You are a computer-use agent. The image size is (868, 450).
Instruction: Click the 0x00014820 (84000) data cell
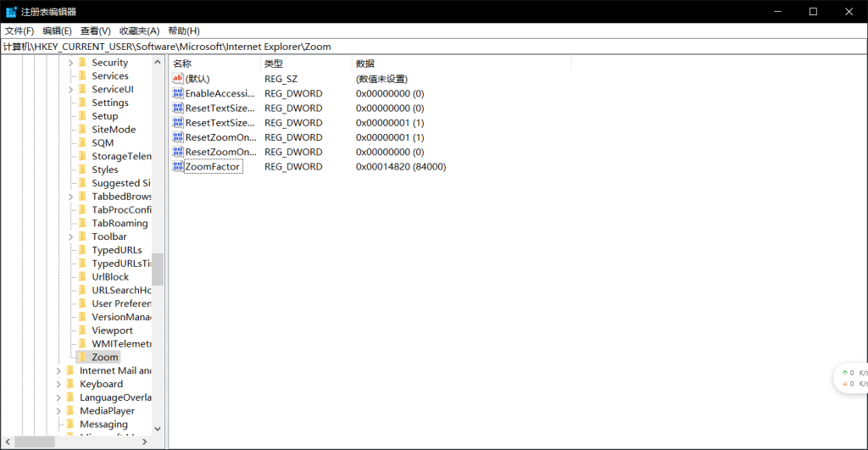click(401, 167)
